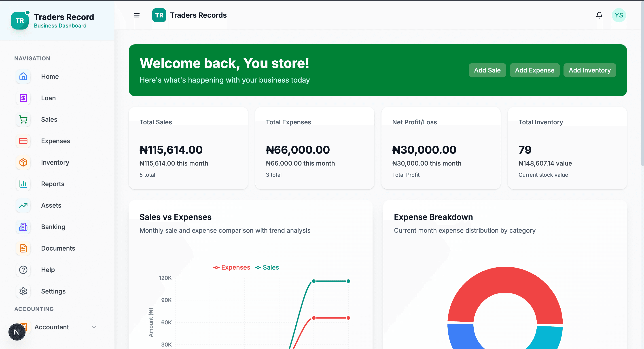Image resolution: width=644 pixels, height=349 pixels.
Task: Open the sidebar hamburger menu
Action: pyautogui.click(x=137, y=15)
